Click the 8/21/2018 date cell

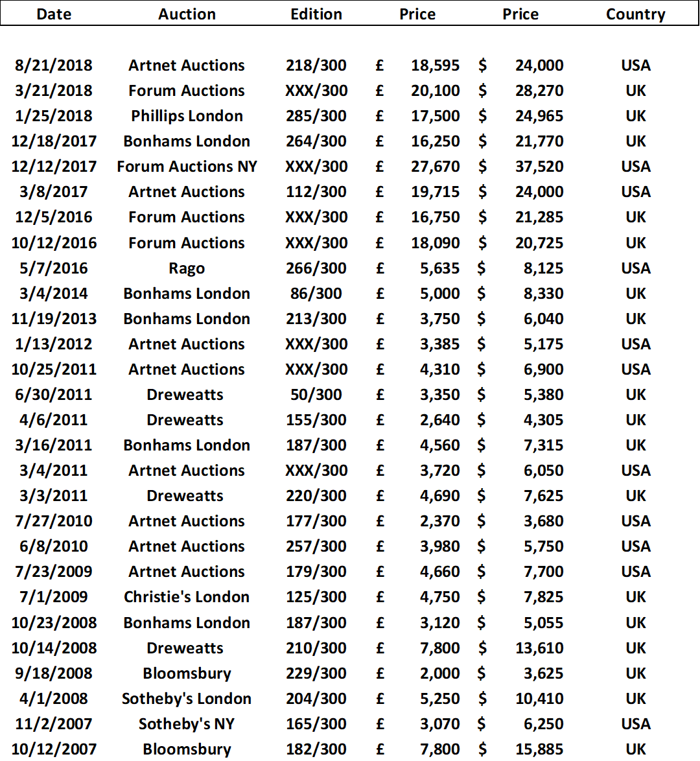53,65
